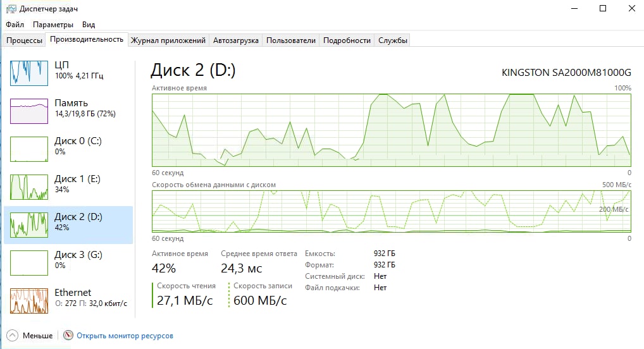The image size is (644, 349).
Task: Click the 42% active time value
Action: coord(164,268)
